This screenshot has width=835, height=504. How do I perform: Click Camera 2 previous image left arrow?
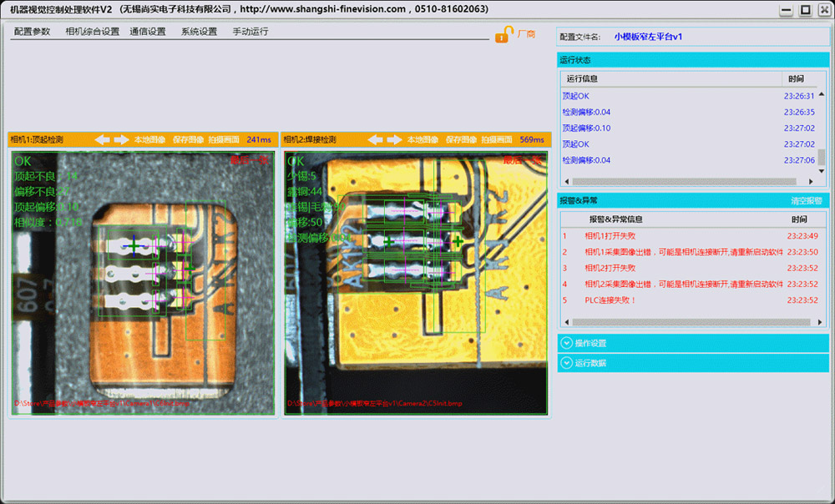pyautogui.click(x=376, y=139)
